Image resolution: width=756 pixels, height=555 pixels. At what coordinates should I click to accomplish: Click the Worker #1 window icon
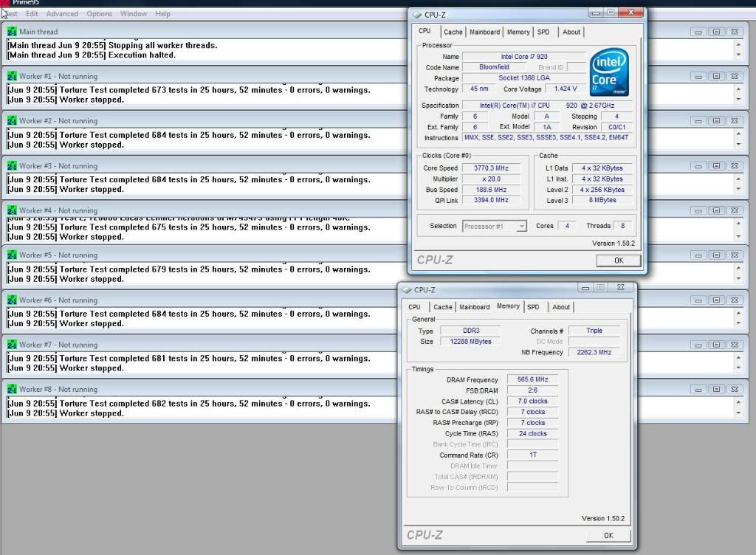tap(12, 76)
